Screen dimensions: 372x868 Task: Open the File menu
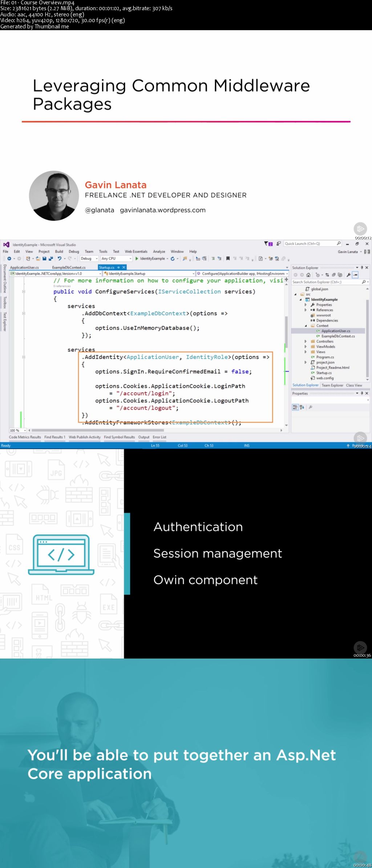tap(6, 252)
